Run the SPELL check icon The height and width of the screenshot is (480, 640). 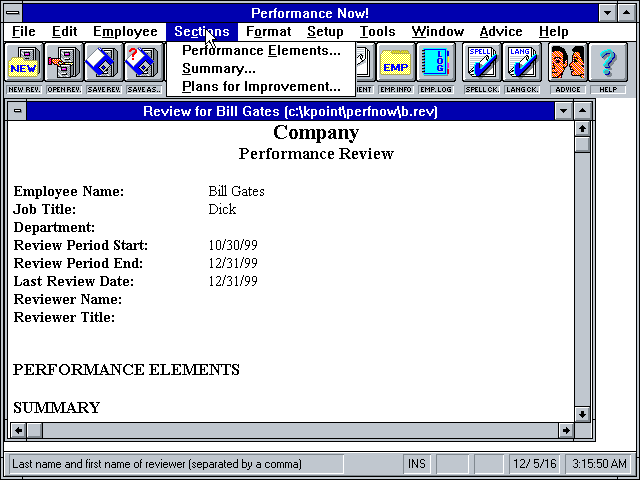click(482, 62)
